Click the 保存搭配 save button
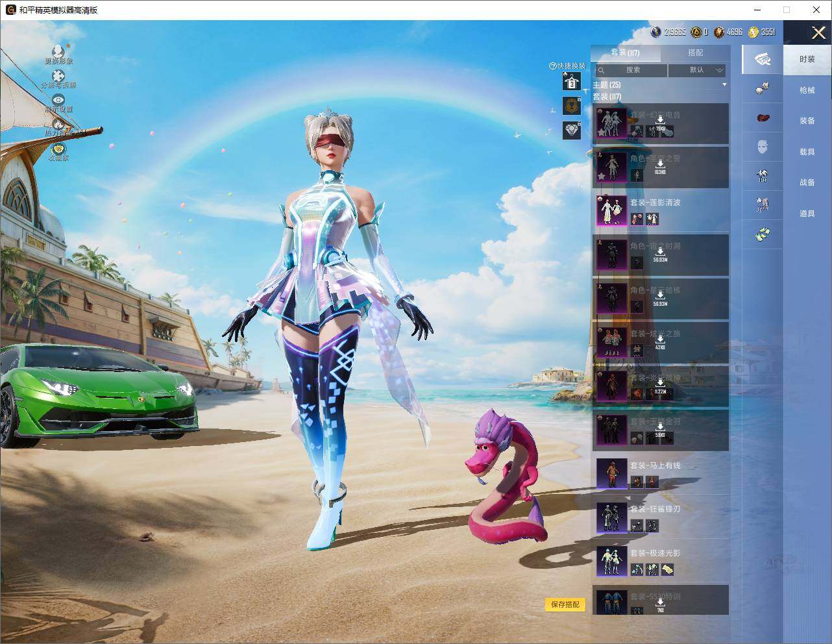832x644 pixels. coord(565,604)
